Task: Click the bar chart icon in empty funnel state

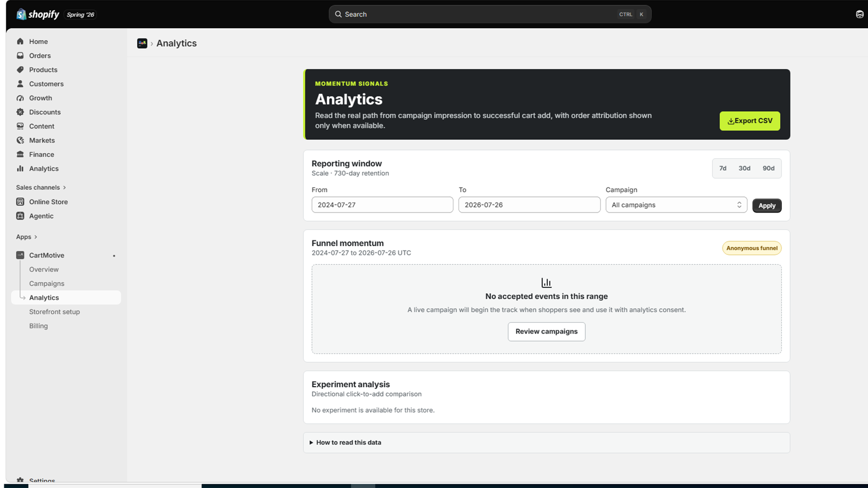Action: [x=546, y=282]
